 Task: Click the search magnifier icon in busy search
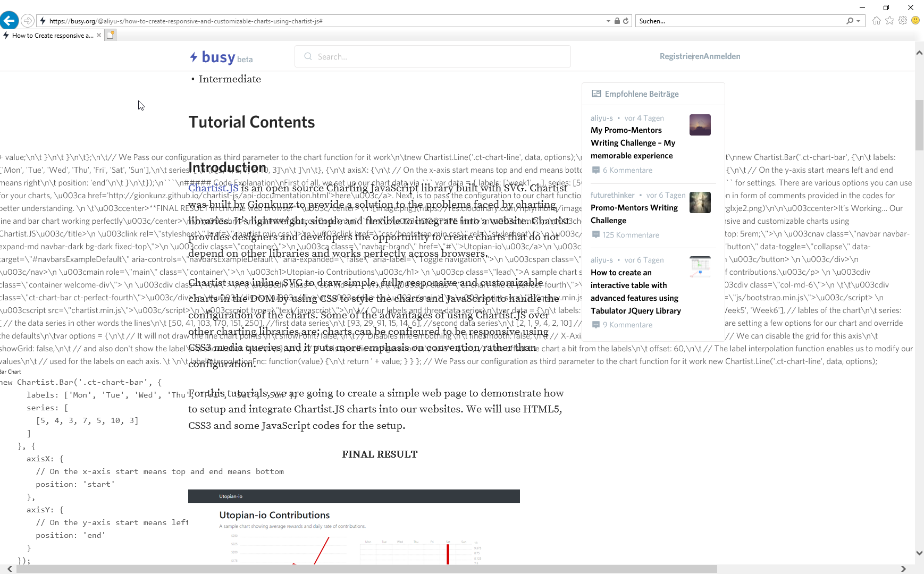pyautogui.click(x=308, y=56)
